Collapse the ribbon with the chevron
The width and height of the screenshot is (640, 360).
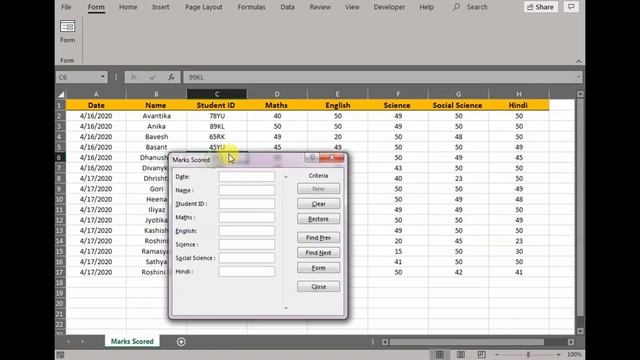pos(579,61)
